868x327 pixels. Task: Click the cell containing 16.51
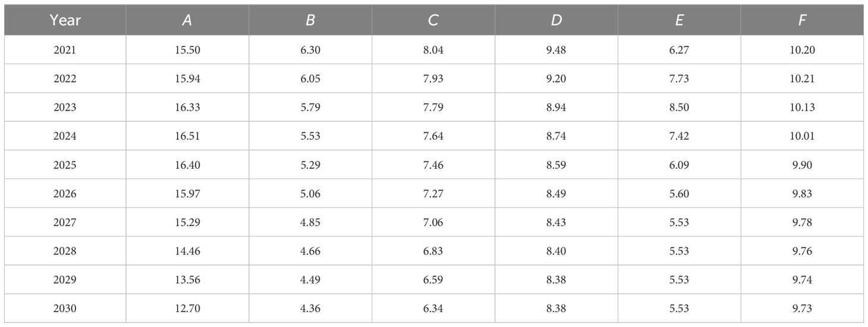(187, 136)
